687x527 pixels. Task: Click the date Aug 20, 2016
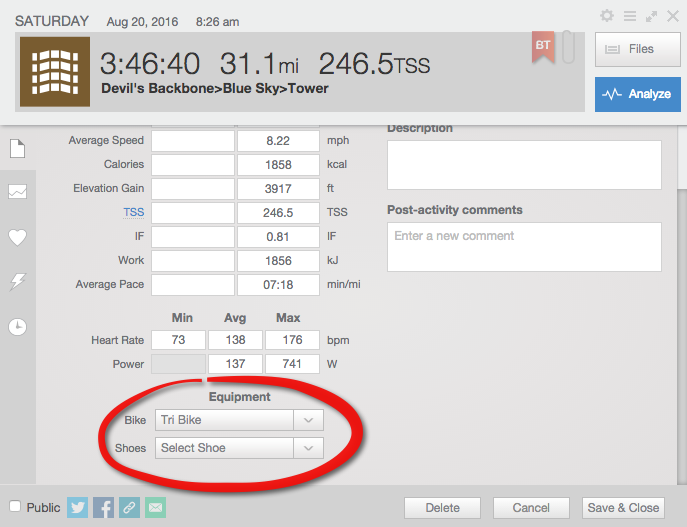click(142, 22)
